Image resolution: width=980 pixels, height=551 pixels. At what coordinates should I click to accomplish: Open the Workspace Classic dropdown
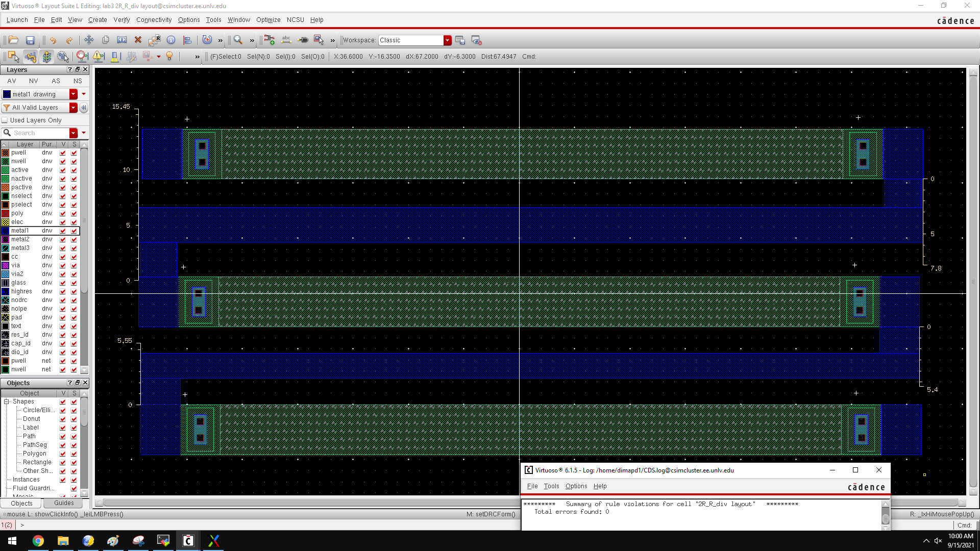click(448, 40)
